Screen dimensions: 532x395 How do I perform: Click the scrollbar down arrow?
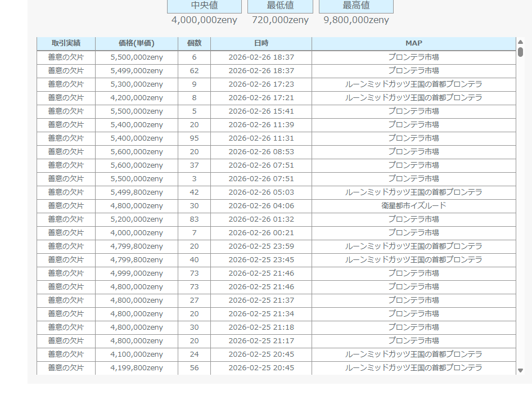[520, 370]
